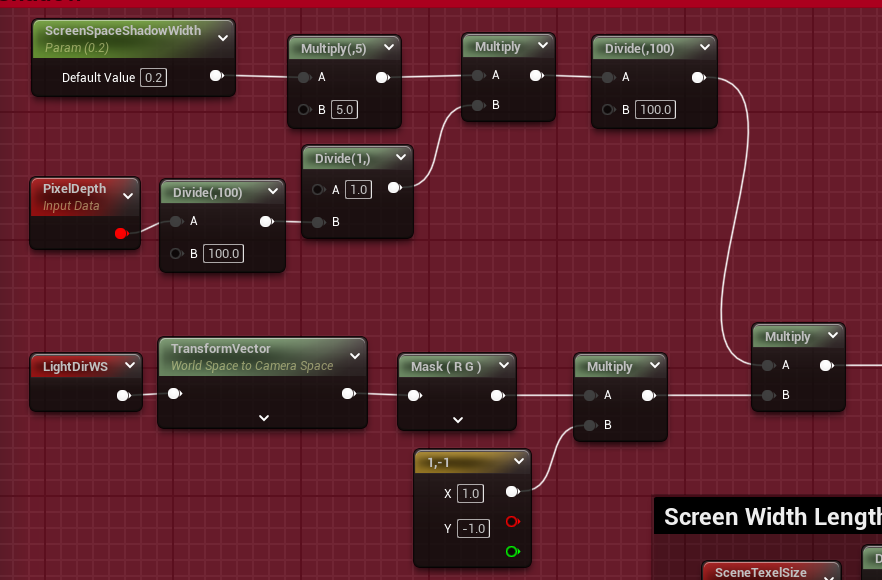Click the output pin of the LightDirWS node
Screen dimensions: 882x580
click(x=123, y=395)
